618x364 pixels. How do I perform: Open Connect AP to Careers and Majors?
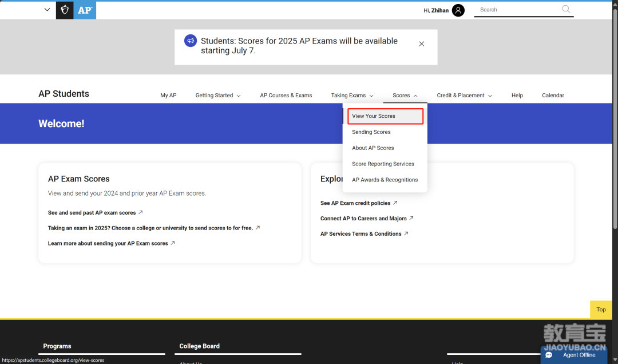(x=367, y=219)
